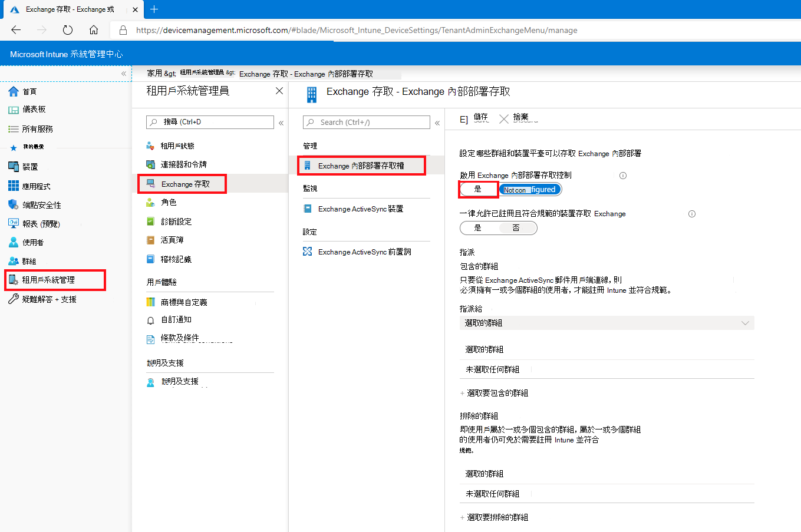Image resolution: width=801 pixels, height=532 pixels.
Task: Click the home icon in the browser toolbar
Action: [94, 30]
